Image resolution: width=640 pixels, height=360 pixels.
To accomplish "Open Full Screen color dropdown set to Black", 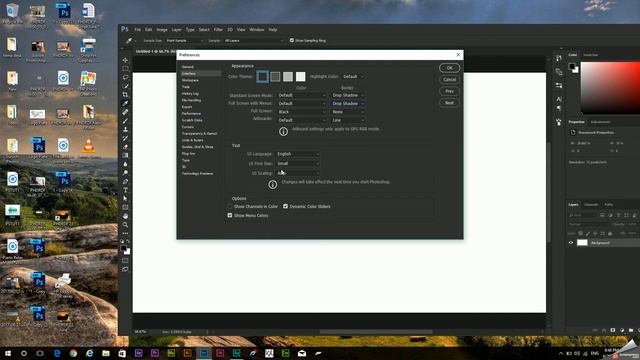I will pyautogui.click(x=302, y=112).
